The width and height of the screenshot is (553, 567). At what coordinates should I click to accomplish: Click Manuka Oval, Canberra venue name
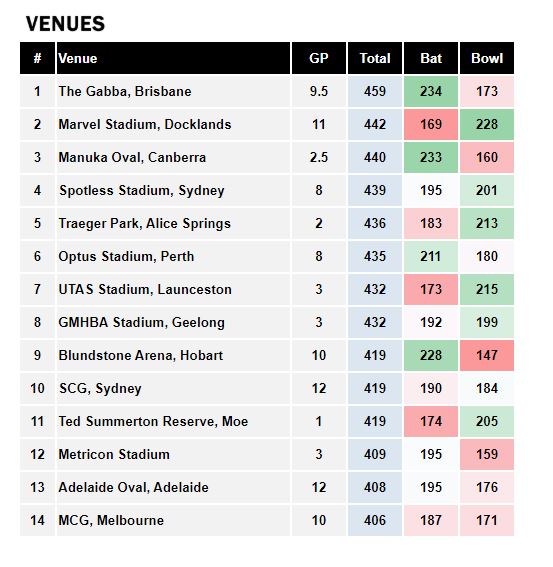coord(132,157)
